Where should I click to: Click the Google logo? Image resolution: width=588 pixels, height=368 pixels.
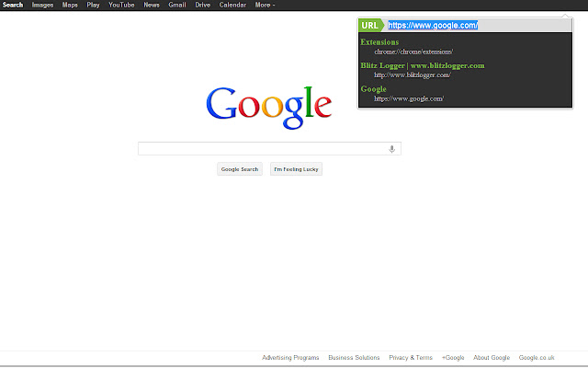[269, 108]
